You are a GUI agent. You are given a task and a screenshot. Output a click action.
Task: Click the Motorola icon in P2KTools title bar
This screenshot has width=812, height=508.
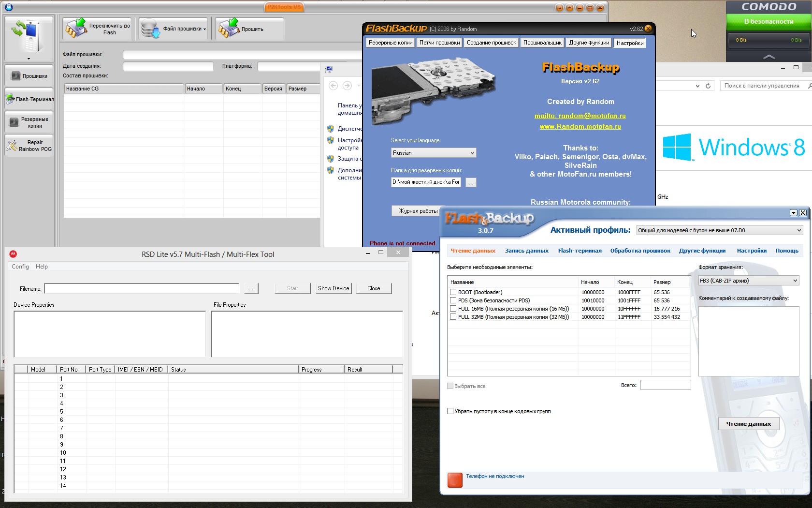tap(9, 7)
